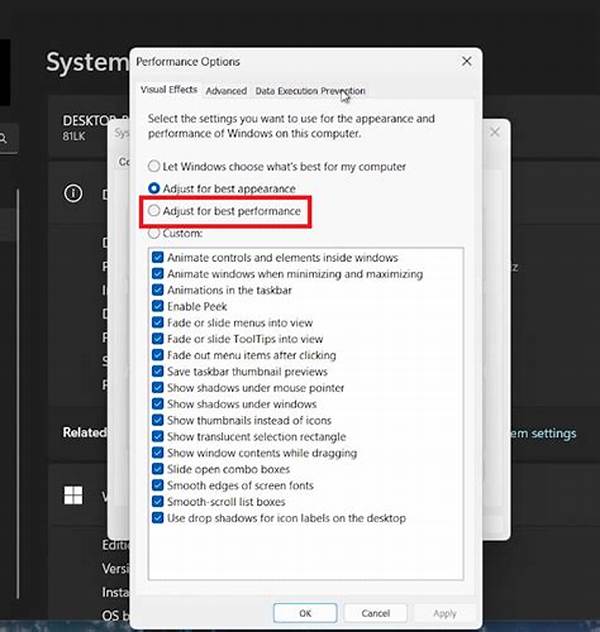Select Let Windows choose what's best
Viewport: 600px width, 632px height.
coord(154,166)
